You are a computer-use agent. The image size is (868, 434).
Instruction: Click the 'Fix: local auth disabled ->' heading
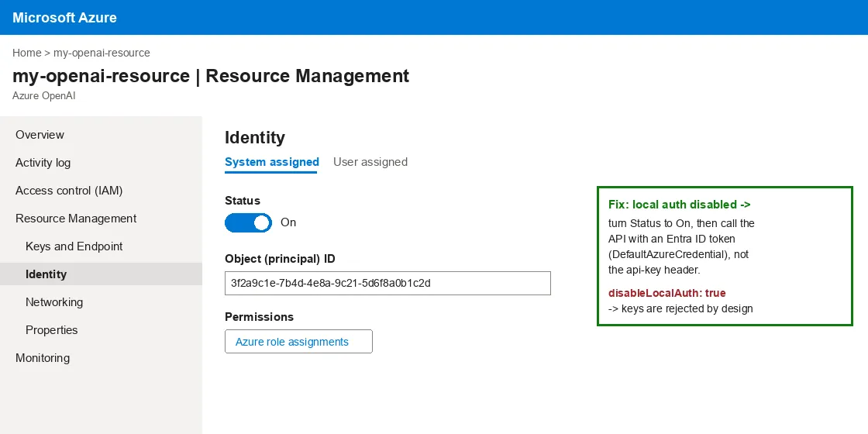point(679,205)
